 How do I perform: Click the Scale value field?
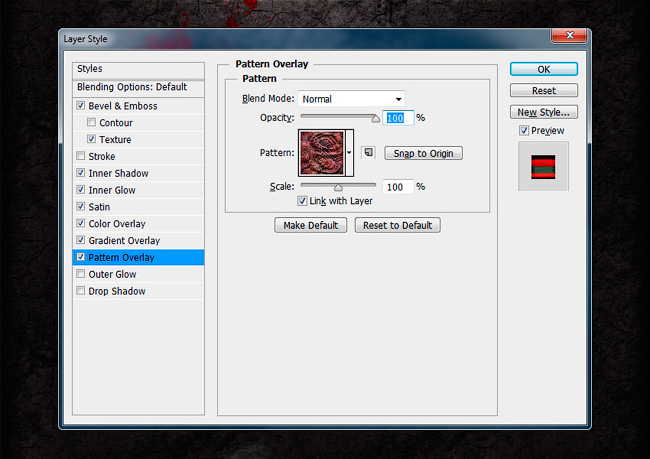click(398, 187)
